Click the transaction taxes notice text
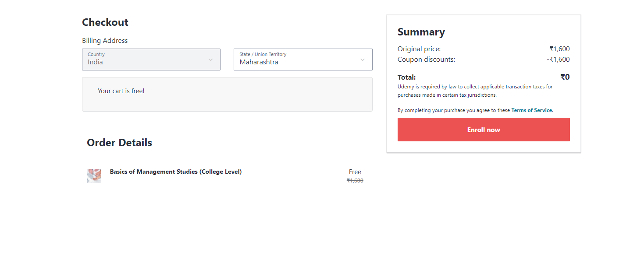 475,91
